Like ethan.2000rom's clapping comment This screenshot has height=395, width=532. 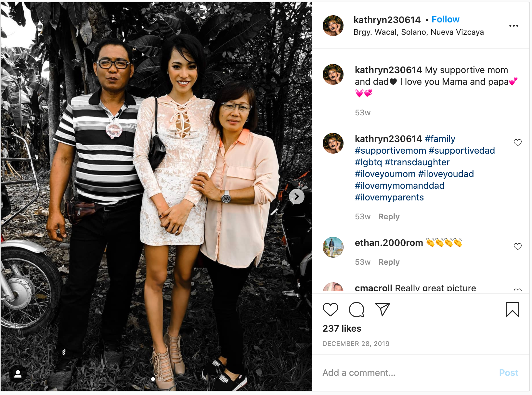(x=518, y=247)
